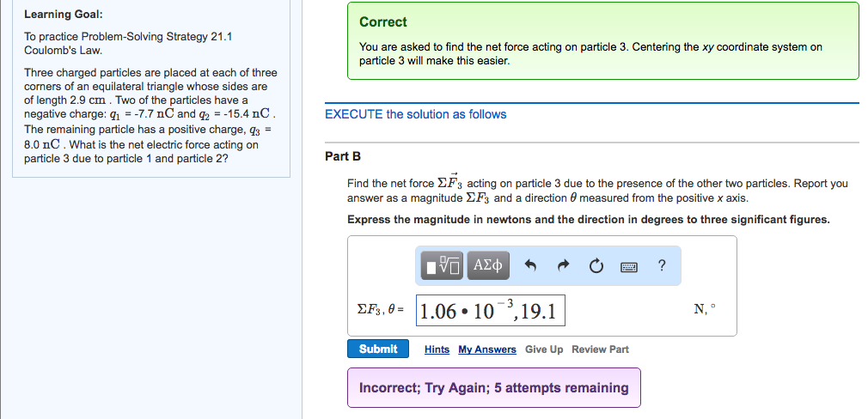
Task: Reset the answer with circular arrow
Action: click(x=596, y=267)
